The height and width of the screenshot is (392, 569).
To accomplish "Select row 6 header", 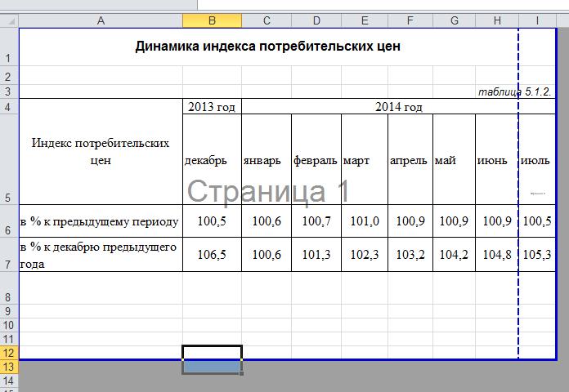I will pyautogui.click(x=8, y=221).
